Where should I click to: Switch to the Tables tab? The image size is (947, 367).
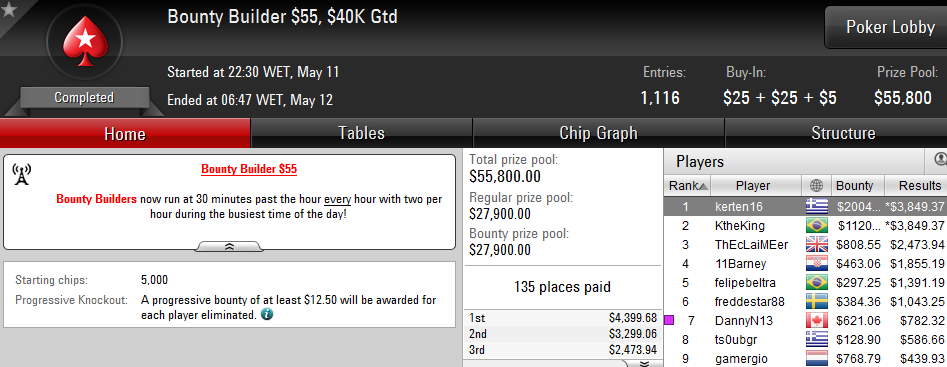361,133
